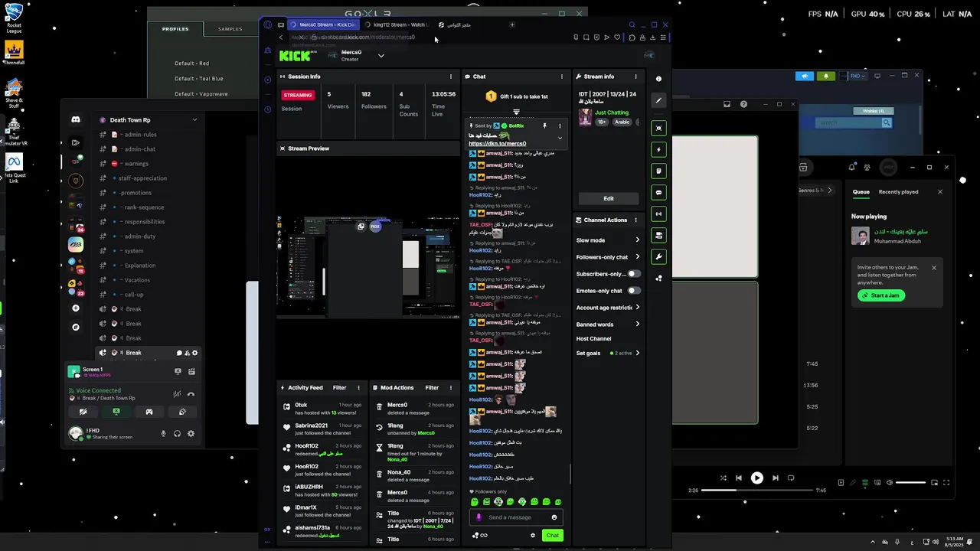This screenshot has width=980, height=551.
Task: Stop Discord screen share button
Action: coord(116,412)
